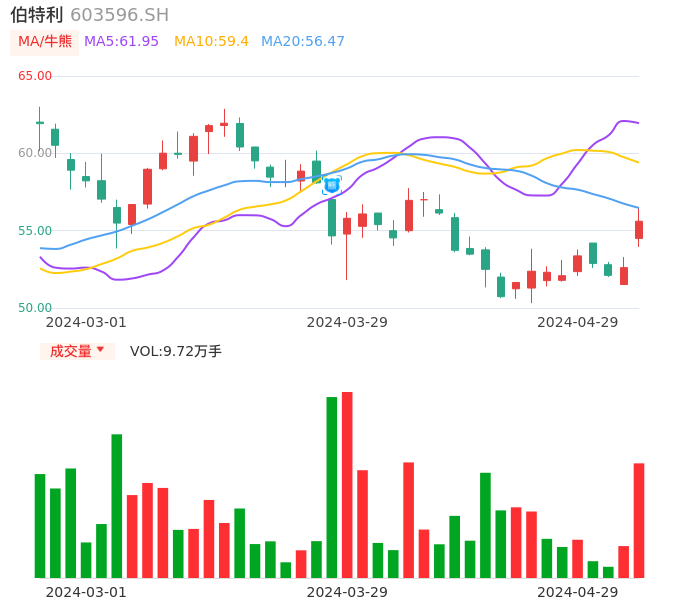This screenshot has height=606, width=686.
Task: Select the tallest red volume bar
Action: click(347, 485)
